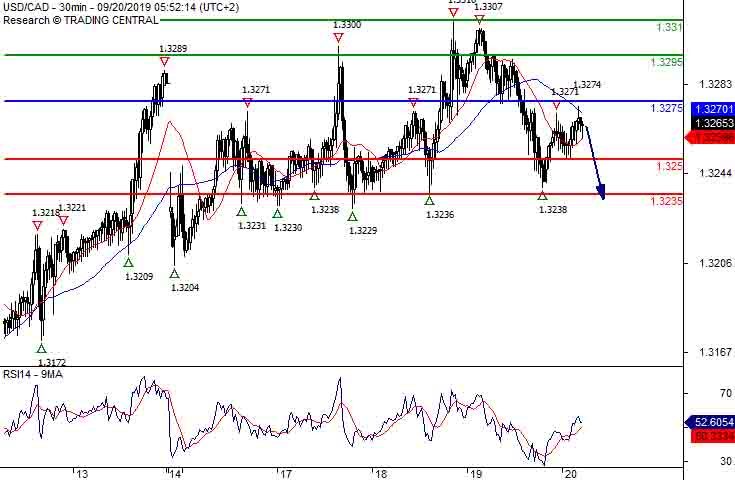
Task: Click the green 1.3295 resistance level label
Action: 667,62
